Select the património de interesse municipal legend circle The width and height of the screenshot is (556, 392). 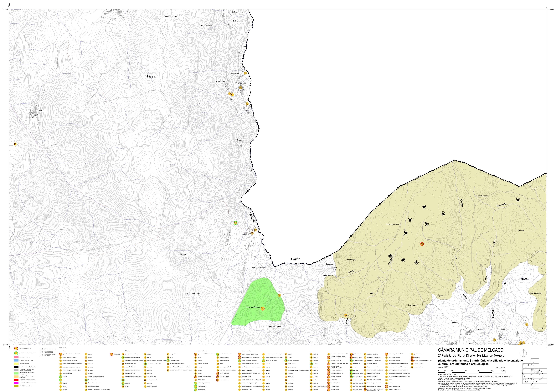16,353
